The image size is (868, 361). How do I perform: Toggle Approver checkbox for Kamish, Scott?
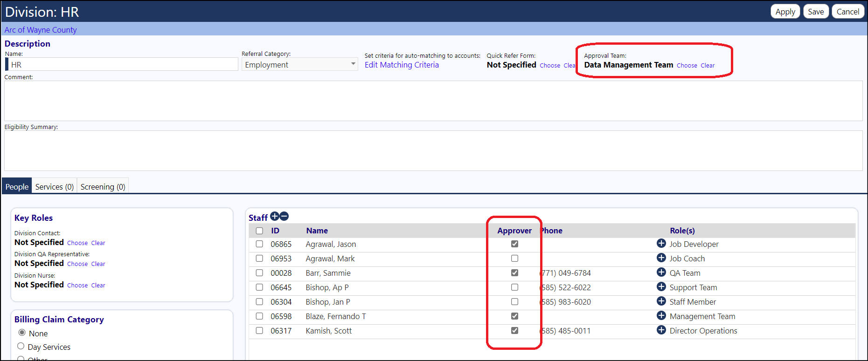tap(514, 330)
